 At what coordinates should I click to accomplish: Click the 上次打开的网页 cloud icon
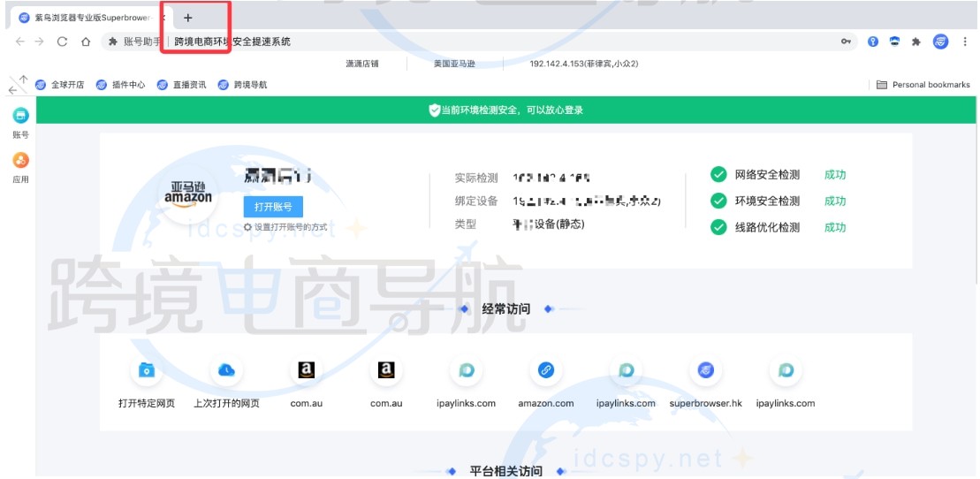point(226,371)
